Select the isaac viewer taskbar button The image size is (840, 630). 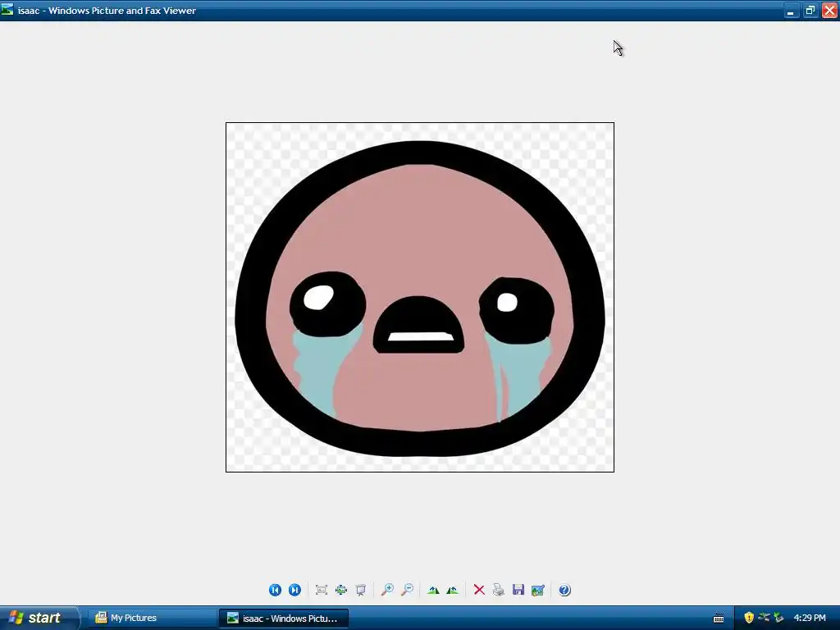(x=283, y=619)
